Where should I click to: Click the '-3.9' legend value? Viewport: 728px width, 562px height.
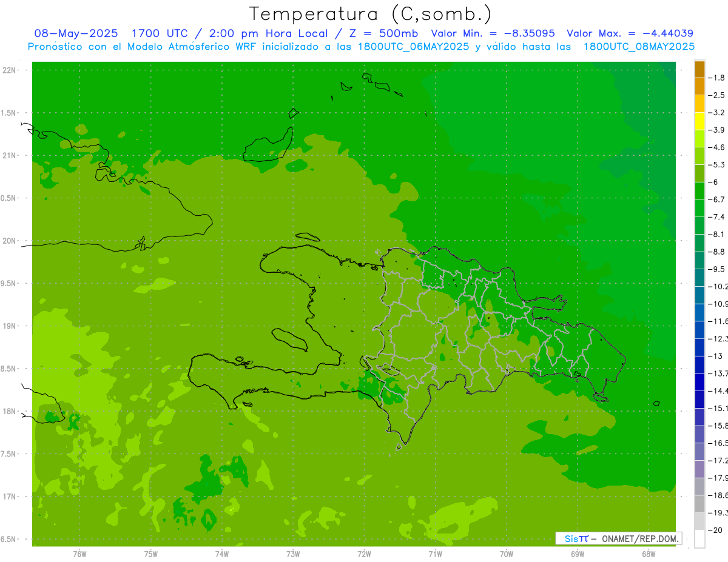(x=718, y=130)
